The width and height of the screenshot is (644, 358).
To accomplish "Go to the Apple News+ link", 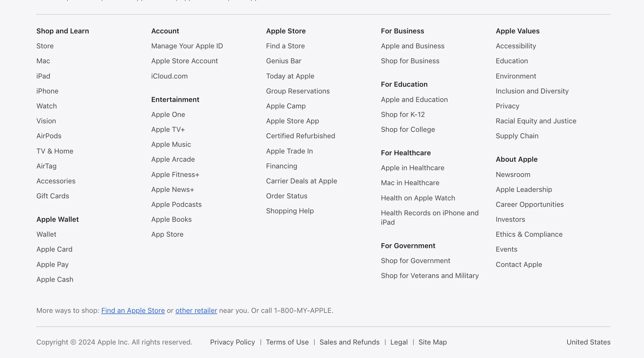I will click(173, 190).
